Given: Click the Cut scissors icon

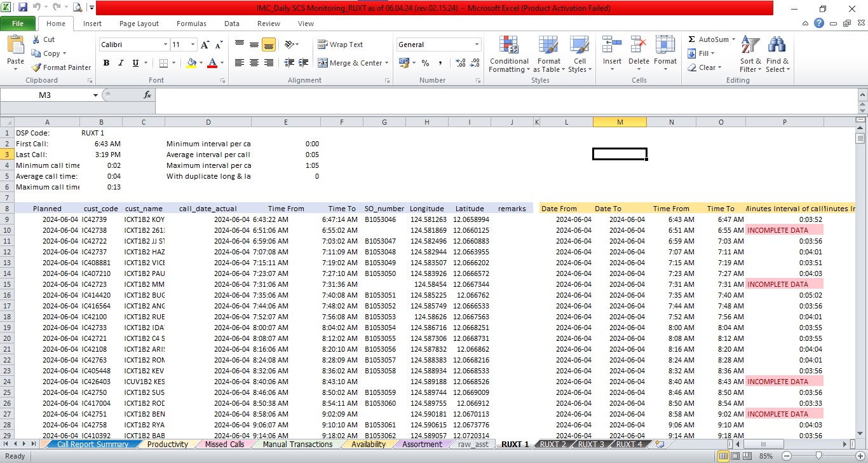Looking at the screenshot, I should (36, 39).
